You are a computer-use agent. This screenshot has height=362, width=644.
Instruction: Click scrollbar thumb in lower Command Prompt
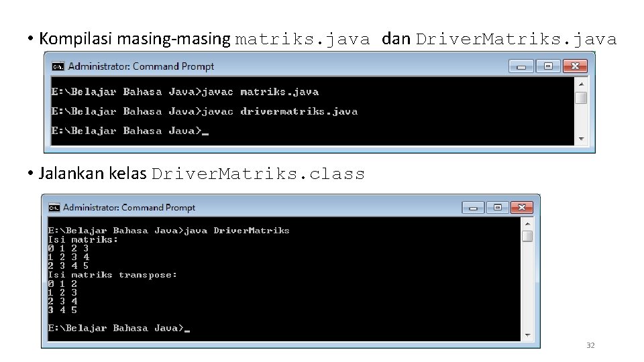pyautogui.click(x=527, y=237)
